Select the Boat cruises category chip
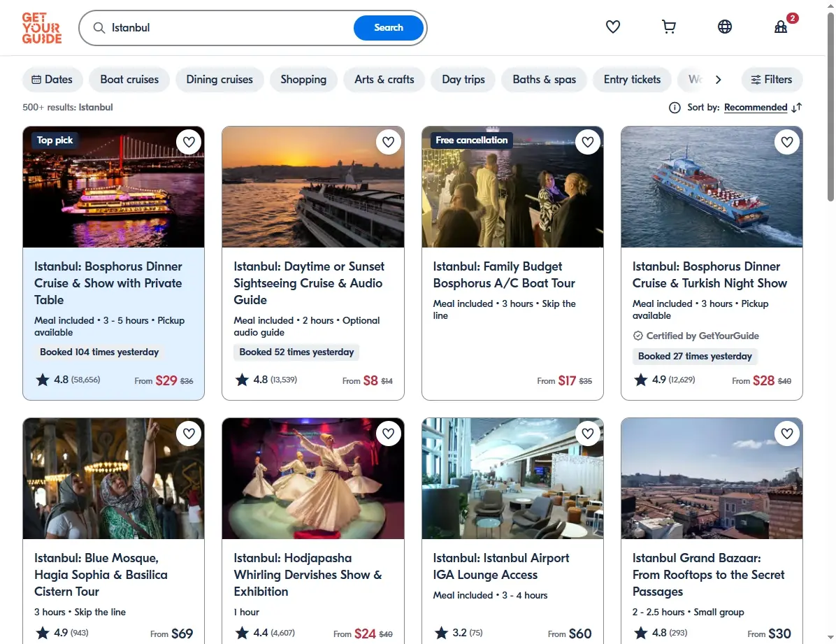 (129, 80)
